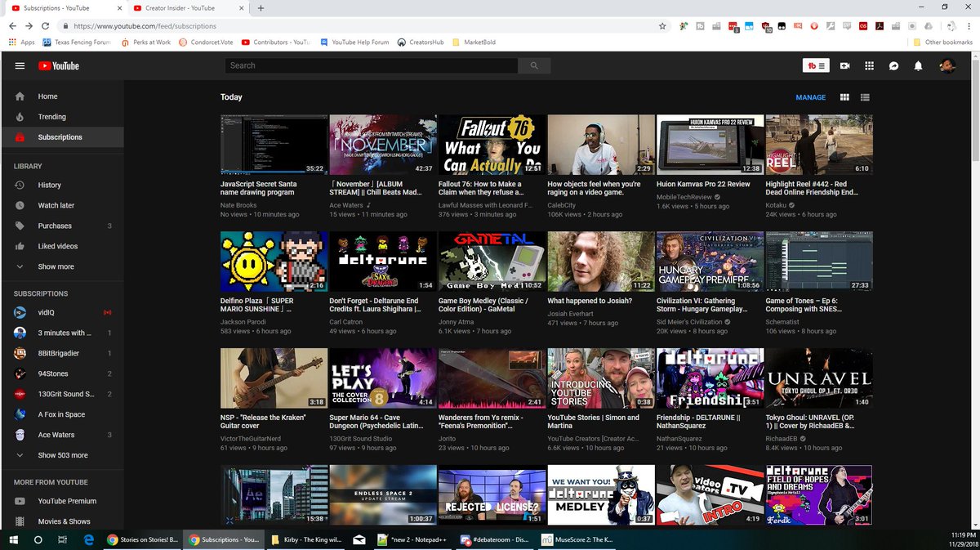Open History in the sidebar

point(62,186)
